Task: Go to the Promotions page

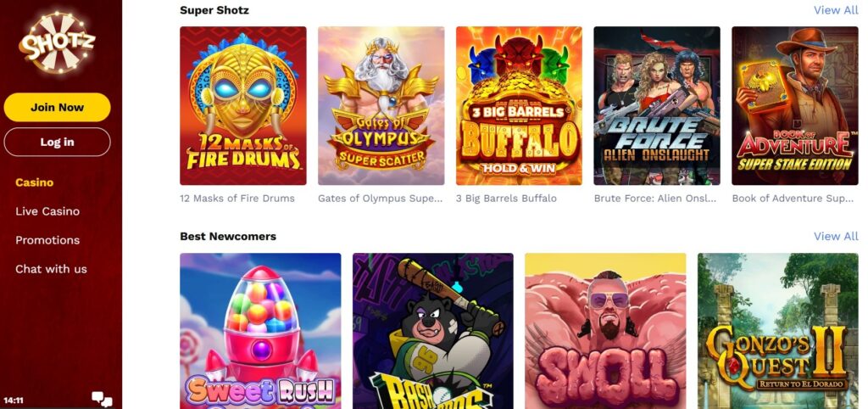Action: [x=47, y=240]
